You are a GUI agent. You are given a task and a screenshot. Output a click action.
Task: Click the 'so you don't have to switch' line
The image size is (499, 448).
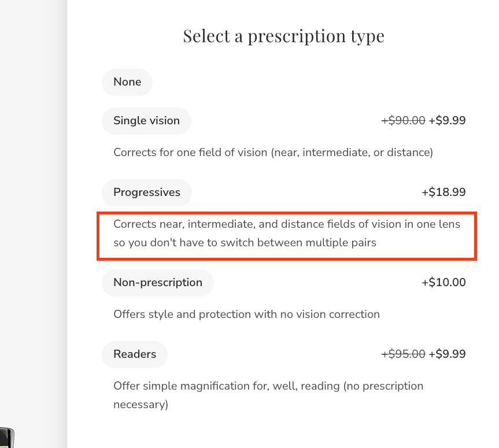245,243
